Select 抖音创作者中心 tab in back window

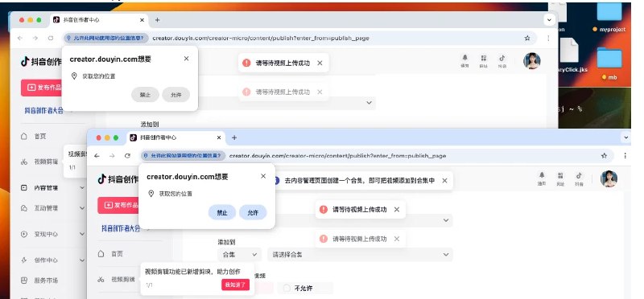click(x=99, y=20)
